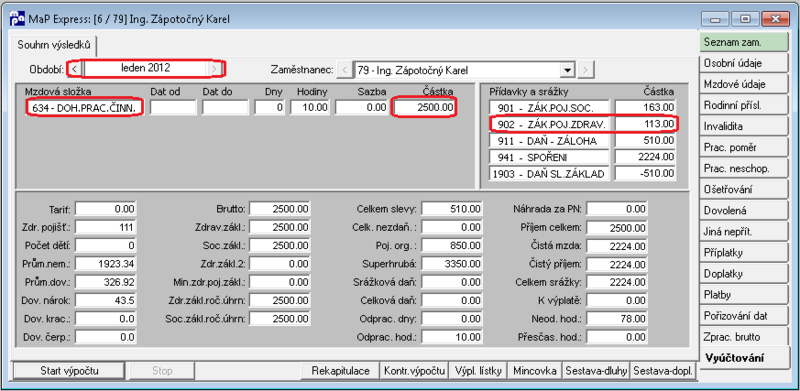
Task: Select the Souhrn výsledků tab
Action: point(54,45)
